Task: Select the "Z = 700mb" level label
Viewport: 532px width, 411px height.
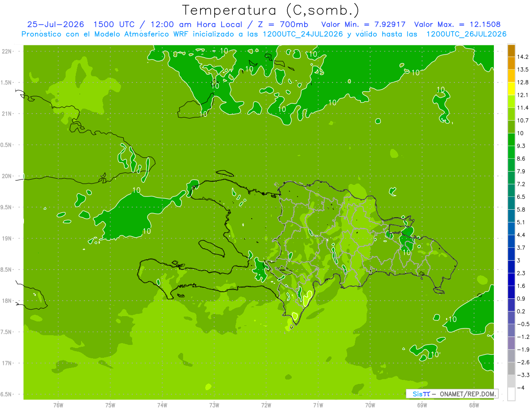Action: (x=283, y=24)
